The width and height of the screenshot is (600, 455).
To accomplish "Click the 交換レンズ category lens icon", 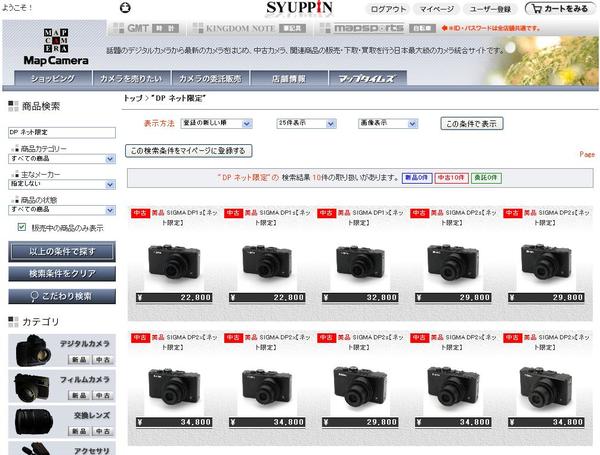I will [x=34, y=422].
